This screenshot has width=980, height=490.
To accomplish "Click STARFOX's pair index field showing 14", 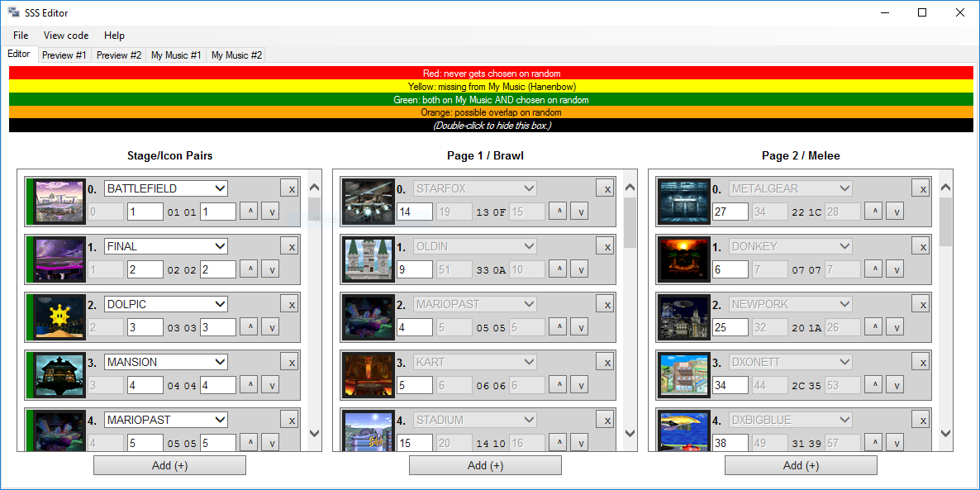I will [x=415, y=212].
